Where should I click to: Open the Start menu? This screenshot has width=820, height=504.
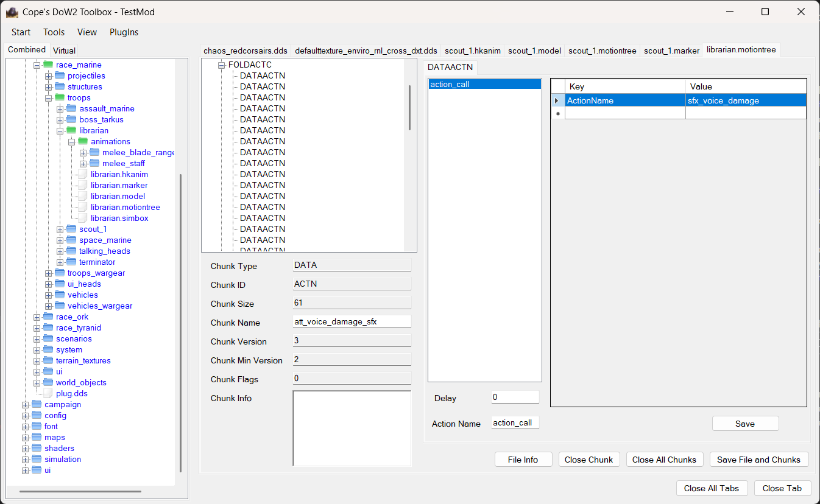pos(21,32)
